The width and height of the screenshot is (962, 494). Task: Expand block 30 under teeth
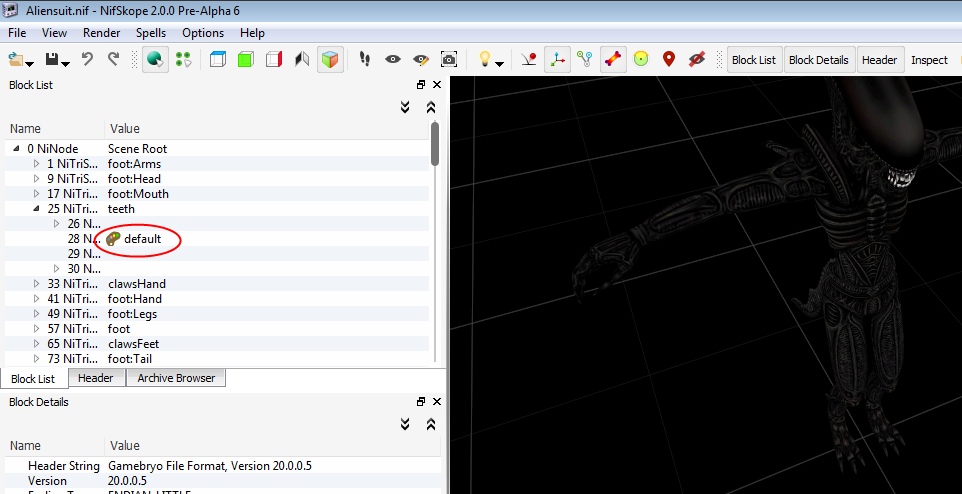pyautogui.click(x=56, y=269)
